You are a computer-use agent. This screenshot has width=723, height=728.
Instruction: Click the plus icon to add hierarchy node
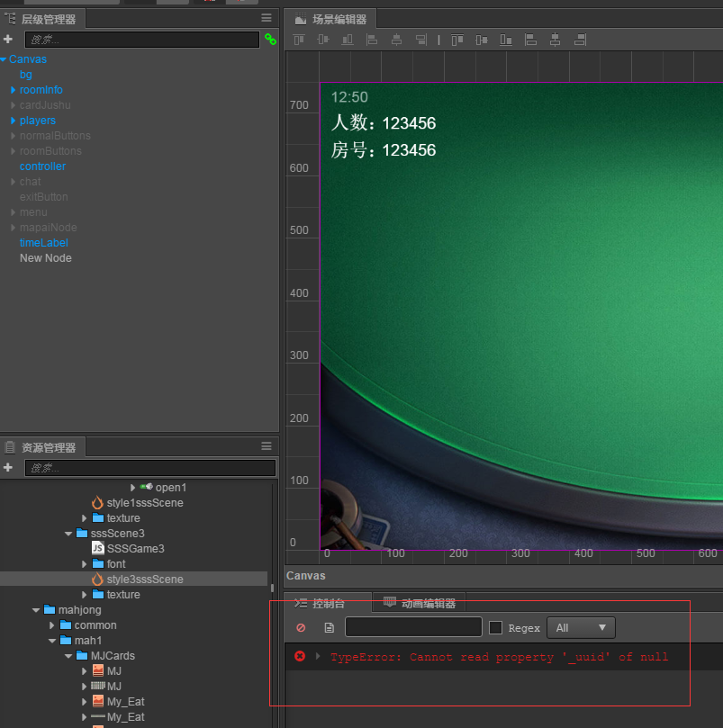pyautogui.click(x=8, y=40)
